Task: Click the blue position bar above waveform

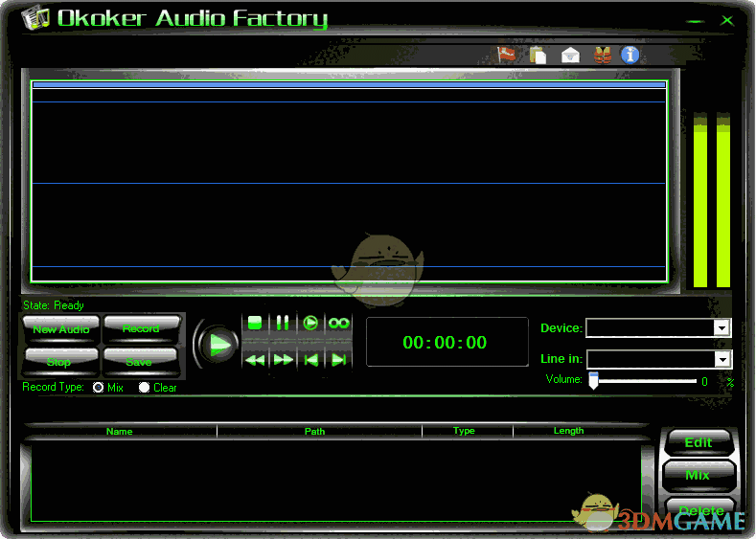Action: click(349, 85)
